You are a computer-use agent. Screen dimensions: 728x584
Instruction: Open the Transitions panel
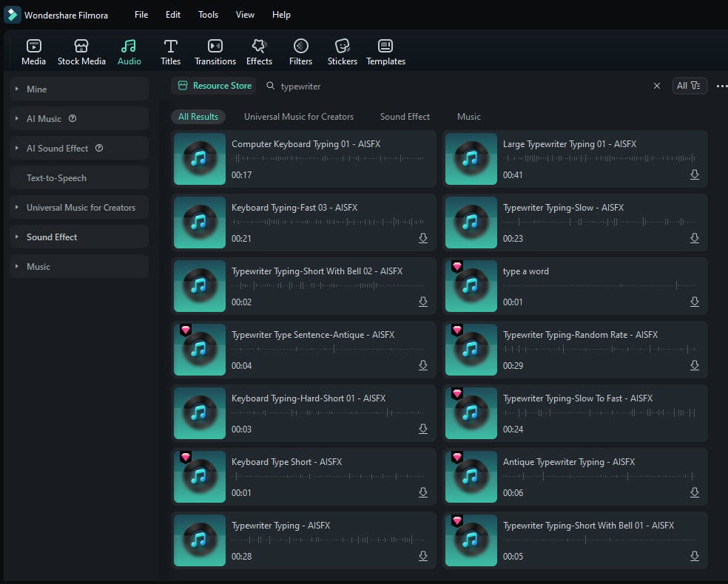coord(215,52)
